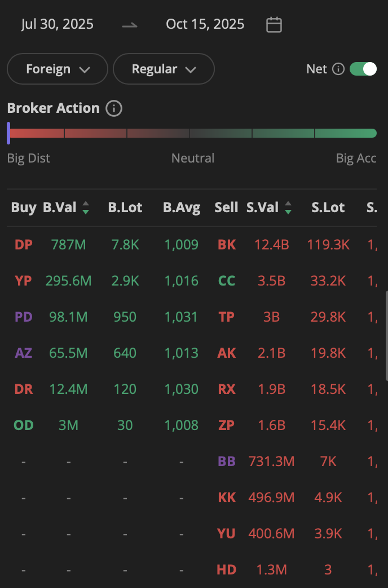The width and height of the screenshot is (388, 588).
Task: Click the S.Lot column header
Action: coord(328,208)
